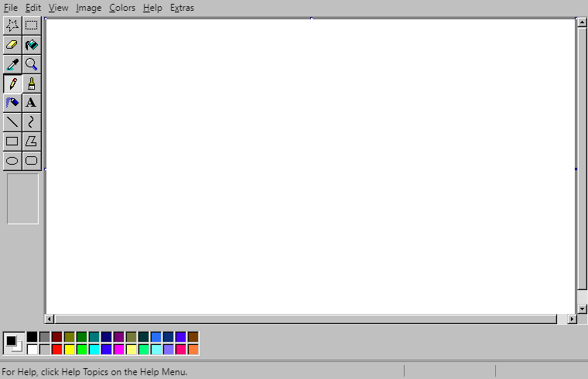Choose the Brush tool
The image size is (588, 379).
31,84
